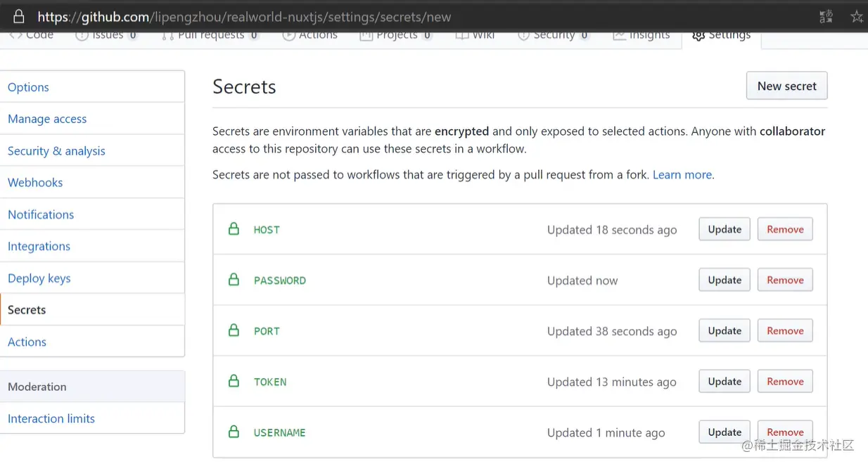Click 'Updated 1 minute ago' text
This screenshot has width=868, height=466.
click(x=606, y=432)
